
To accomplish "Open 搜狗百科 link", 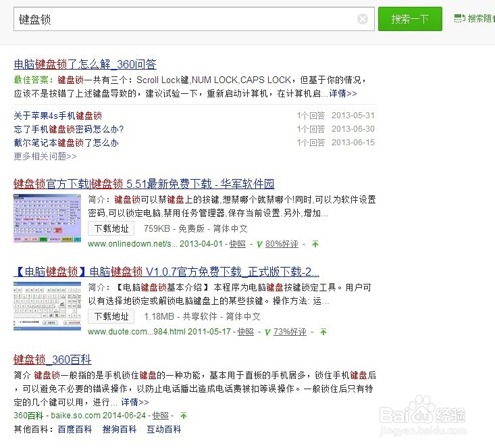I will click(120, 429).
